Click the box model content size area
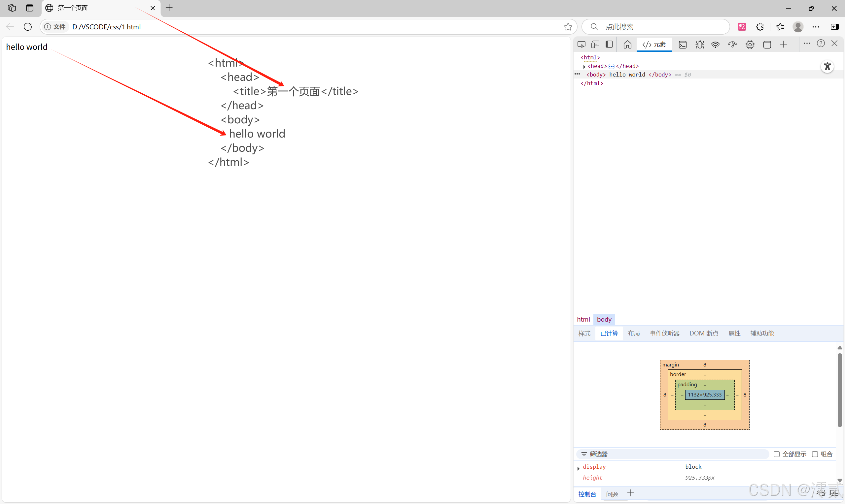The height and width of the screenshot is (504, 845). click(705, 394)
